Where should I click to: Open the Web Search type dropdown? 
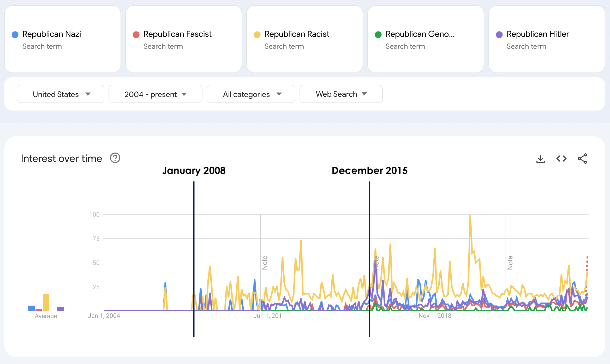point(341,94)
